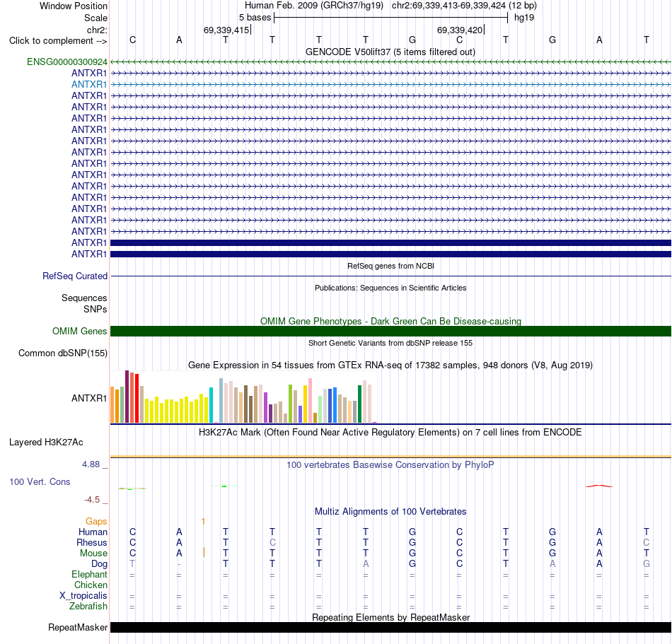Click the Layered H3K27Ac track label
This screenshot has width=672, height=644.
[46, 443]
